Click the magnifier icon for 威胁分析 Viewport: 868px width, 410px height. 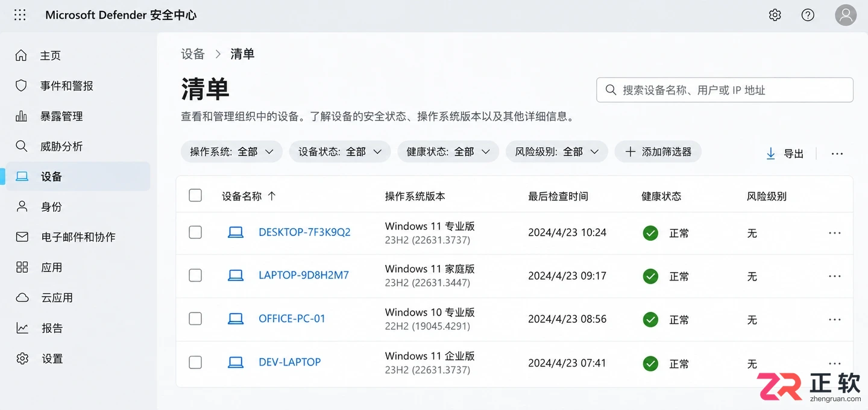click(21, 146)
